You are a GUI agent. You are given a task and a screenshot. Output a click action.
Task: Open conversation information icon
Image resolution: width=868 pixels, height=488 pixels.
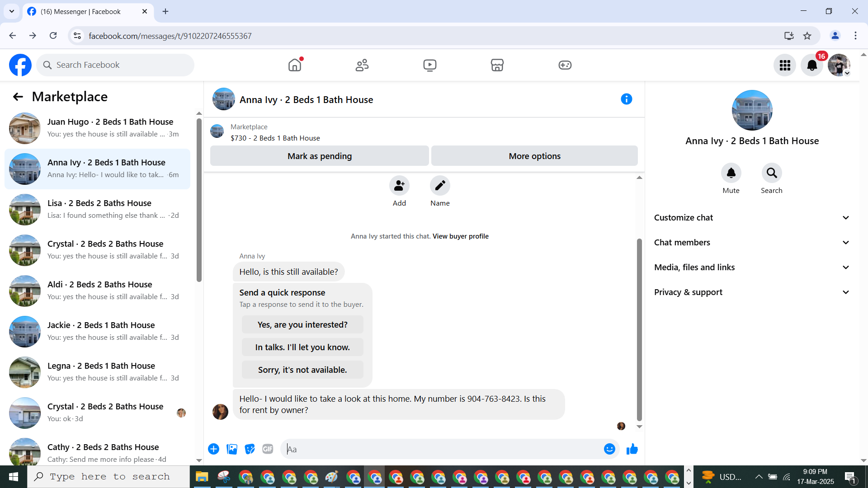tap(627, 99)
